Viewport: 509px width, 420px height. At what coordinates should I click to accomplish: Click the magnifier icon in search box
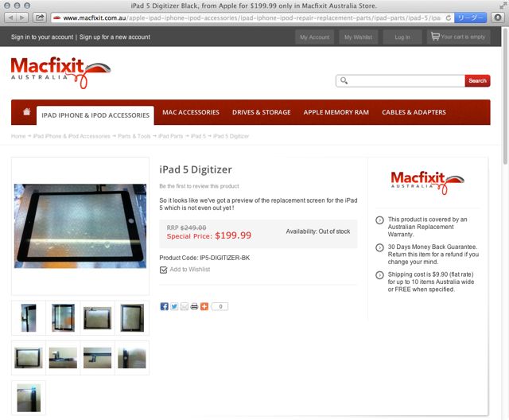click(x=344, y=80)
